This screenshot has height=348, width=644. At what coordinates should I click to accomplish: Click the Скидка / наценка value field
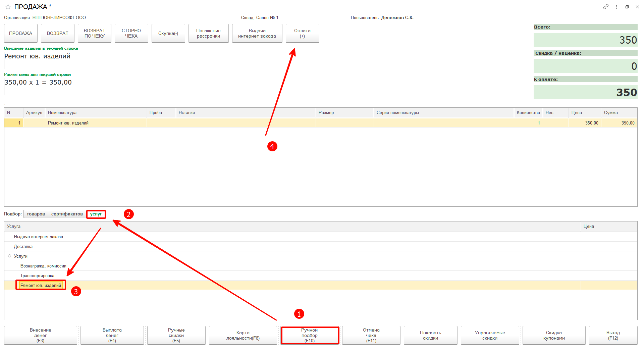(x=586, y=66)
